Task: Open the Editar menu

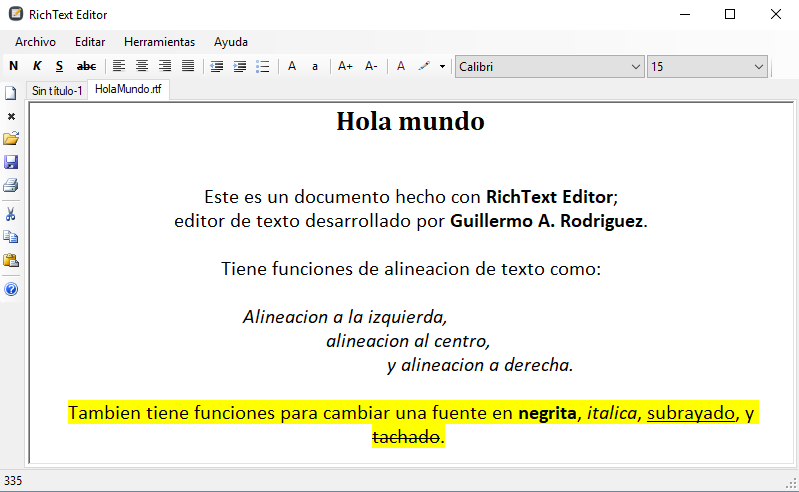Action: pyautogui.click(x=90, y=42)
